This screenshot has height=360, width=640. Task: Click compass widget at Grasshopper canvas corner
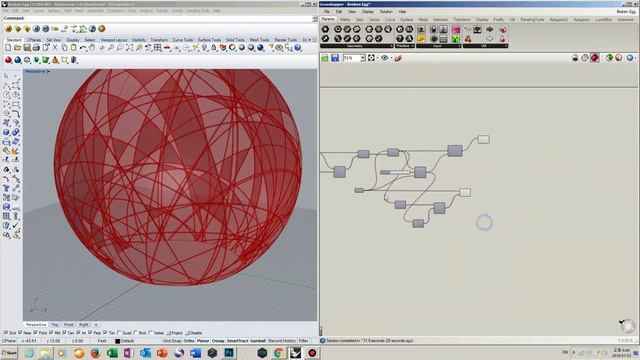627,326
